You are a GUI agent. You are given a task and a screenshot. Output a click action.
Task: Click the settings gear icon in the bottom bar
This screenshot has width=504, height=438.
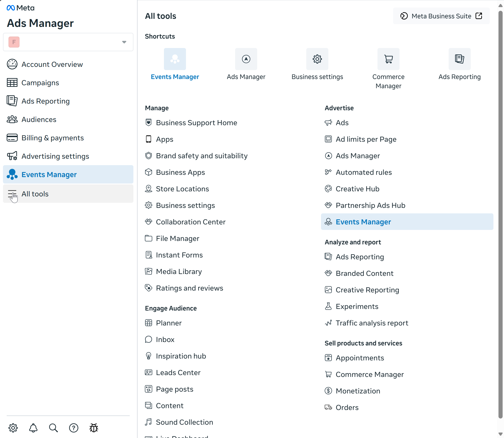tap(13, 428)
